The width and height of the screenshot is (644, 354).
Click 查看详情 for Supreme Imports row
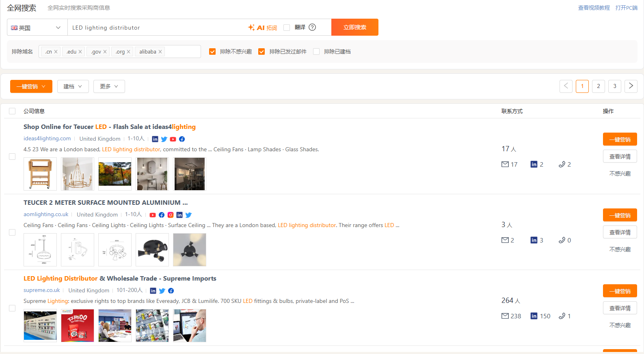620,308
